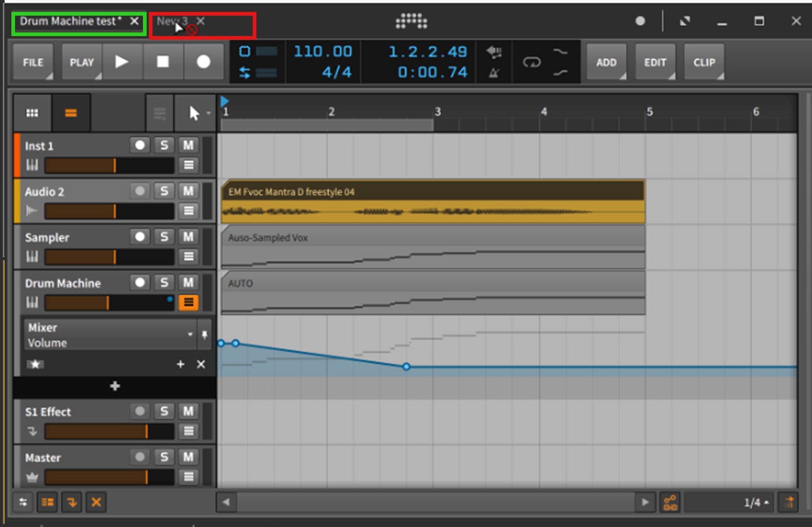Open the 1/4 grid resolution dropdown
812x527 pixels.
tap(756, 502)
